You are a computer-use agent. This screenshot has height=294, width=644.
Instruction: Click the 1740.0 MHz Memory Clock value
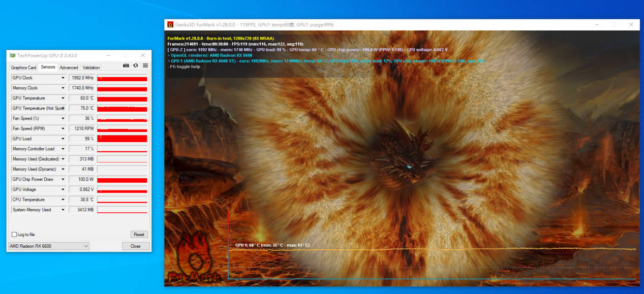[x=82, y=88]
